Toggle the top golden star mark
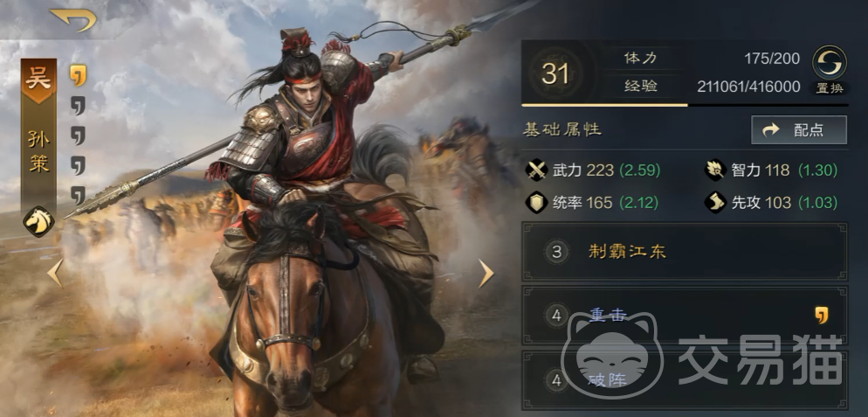The image size is (868, 417). (78, 75)
